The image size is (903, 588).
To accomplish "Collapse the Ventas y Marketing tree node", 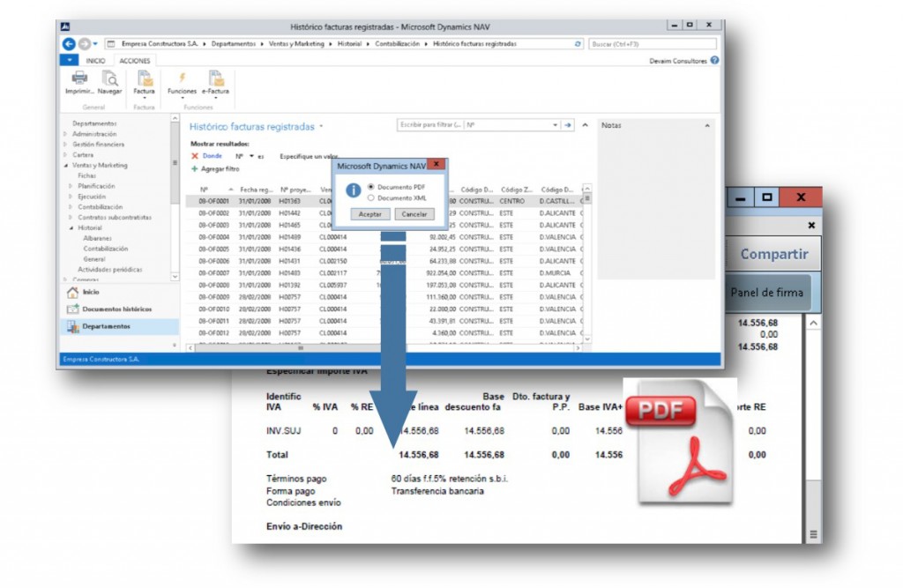I will pyautogui.click(x=65, y=166).
